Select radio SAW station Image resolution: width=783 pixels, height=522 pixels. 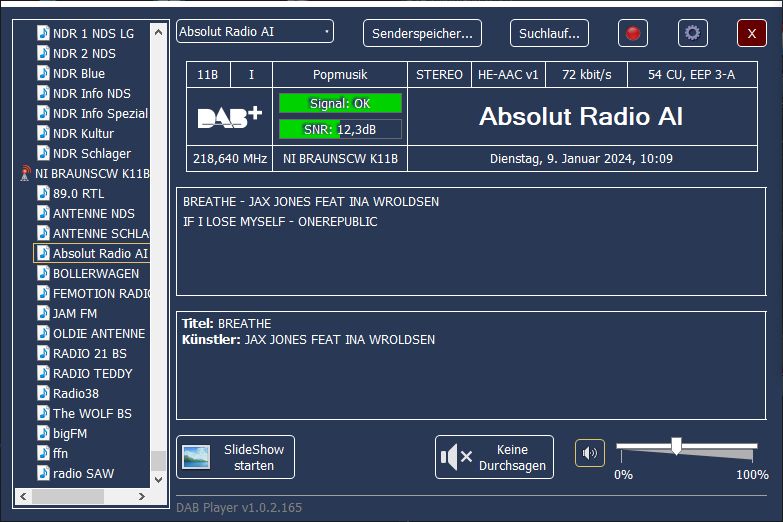click(x=83, y=473)
